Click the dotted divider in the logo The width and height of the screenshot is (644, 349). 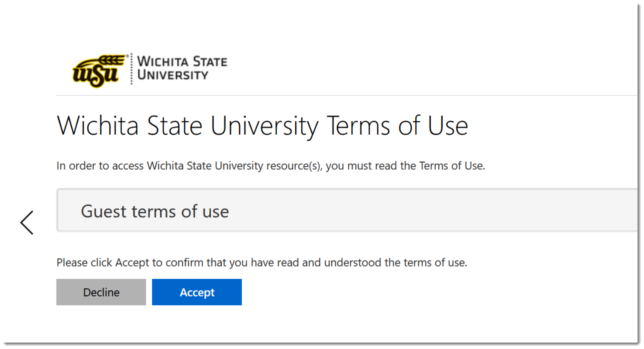[x=132, y=69]
